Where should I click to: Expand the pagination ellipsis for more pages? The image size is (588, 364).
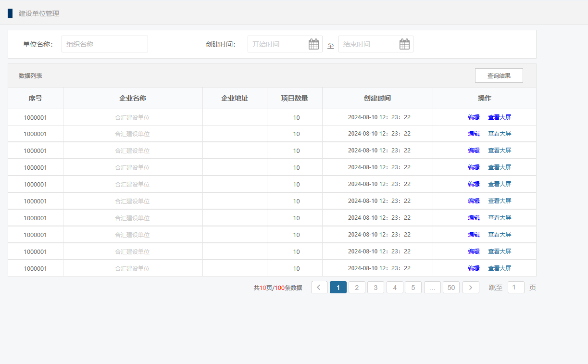tap(432, 288)
